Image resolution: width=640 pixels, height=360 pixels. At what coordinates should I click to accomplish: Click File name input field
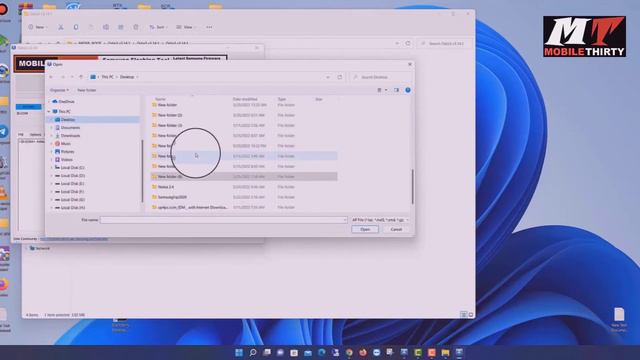coord(223,220)
